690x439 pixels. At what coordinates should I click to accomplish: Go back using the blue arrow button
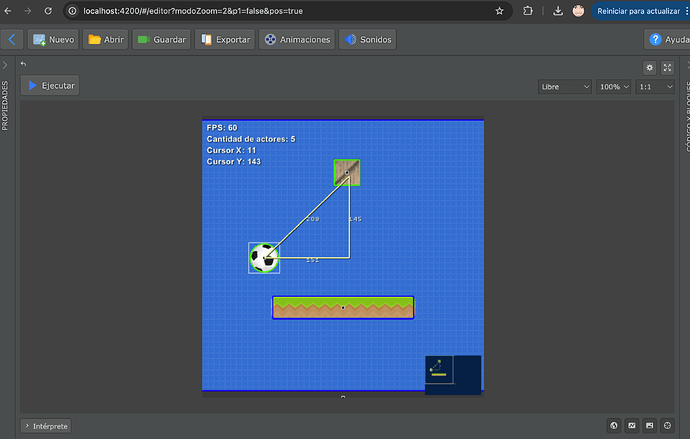coord(12,40)
